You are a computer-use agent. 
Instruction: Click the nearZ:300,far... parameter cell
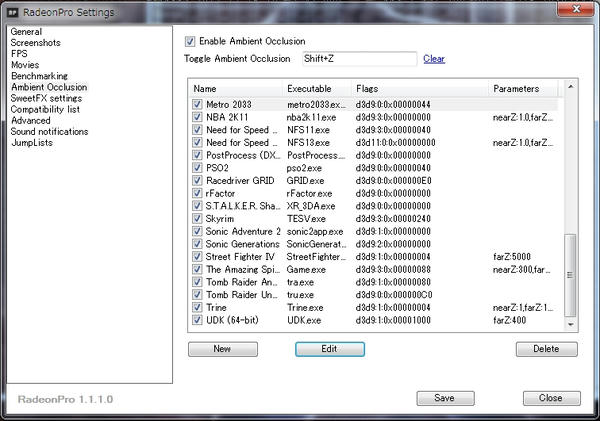522,269
